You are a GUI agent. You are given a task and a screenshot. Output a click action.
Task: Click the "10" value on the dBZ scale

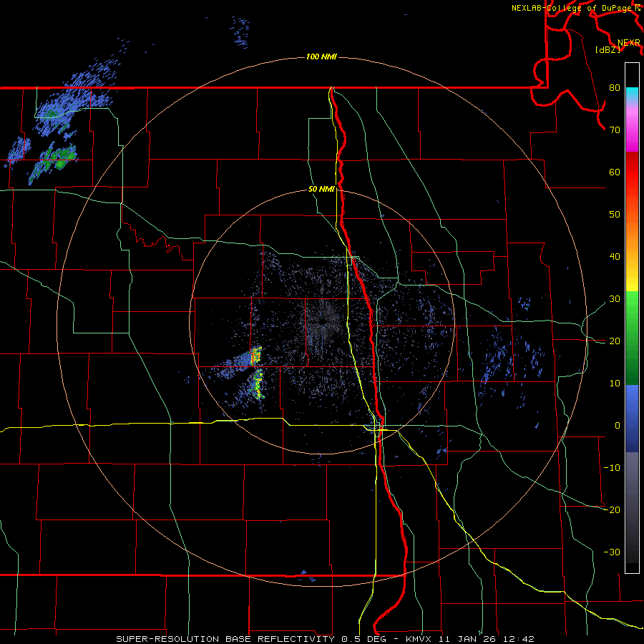(615, 384)
